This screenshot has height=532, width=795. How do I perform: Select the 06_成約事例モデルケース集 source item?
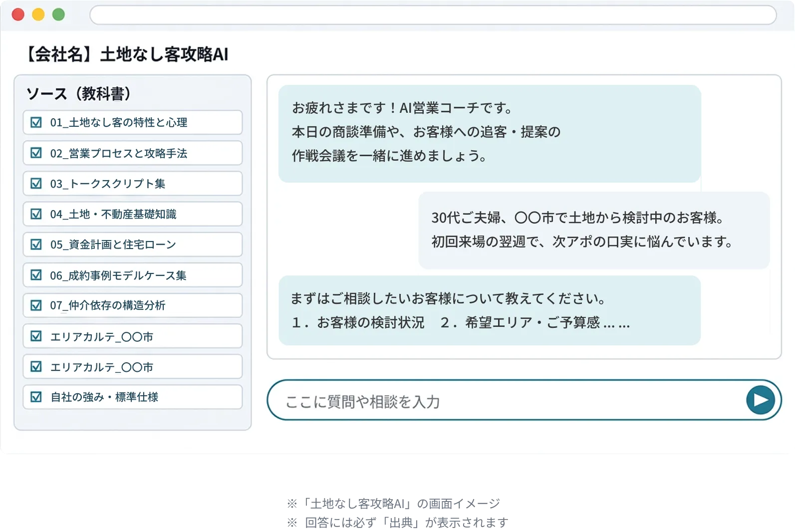(133, 275)
